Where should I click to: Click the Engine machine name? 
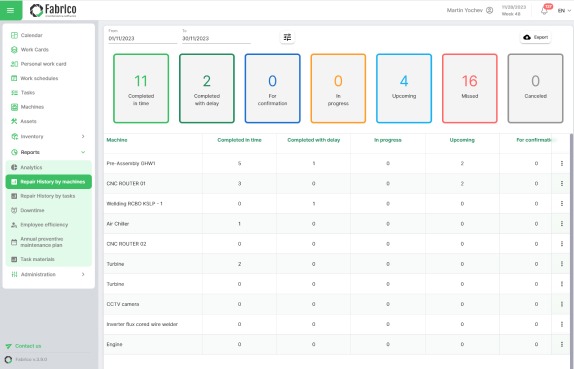pos(114,345)
